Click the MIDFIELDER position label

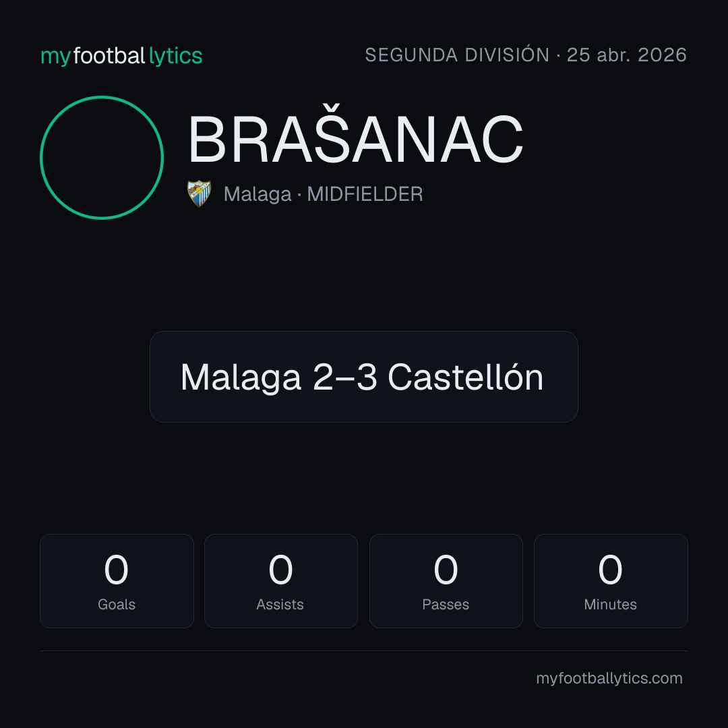[365, 194]
